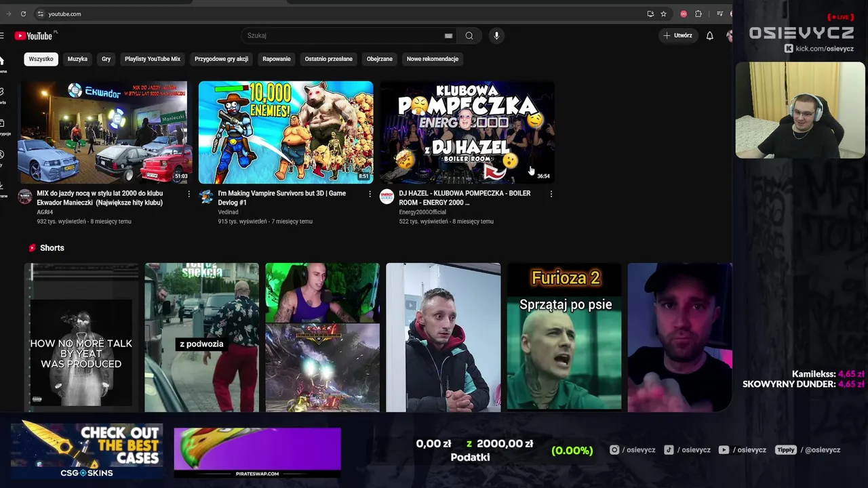Open the short with man in black-red jacket
This screenshot has height=488, width=868.
[x=443, y=338]
